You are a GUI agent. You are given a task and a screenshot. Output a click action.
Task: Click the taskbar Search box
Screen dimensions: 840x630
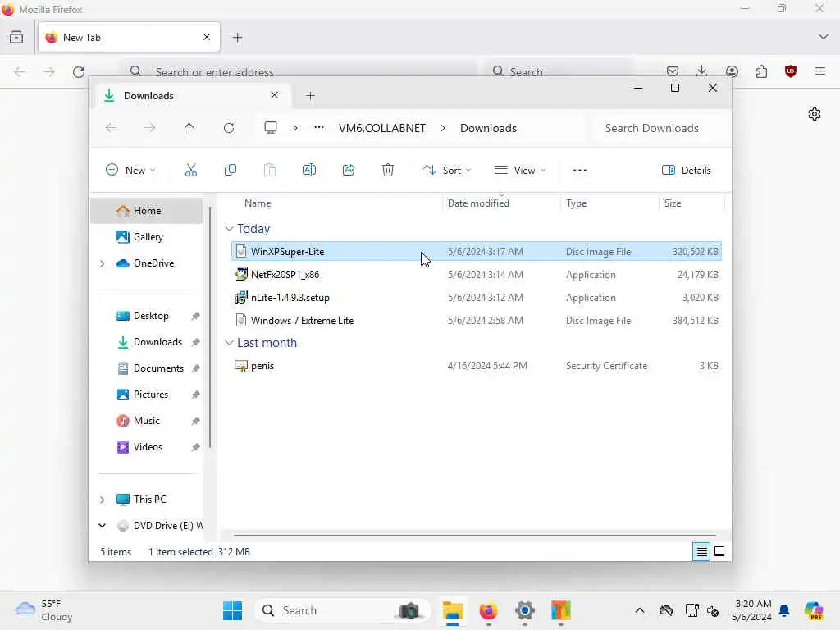(342, 610)
